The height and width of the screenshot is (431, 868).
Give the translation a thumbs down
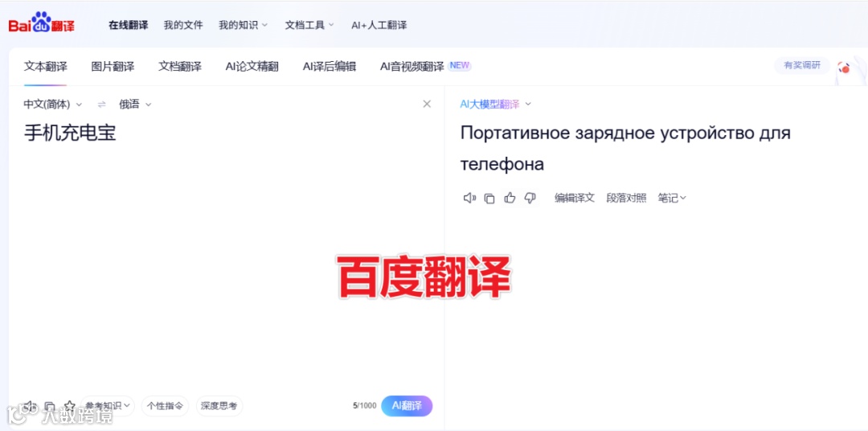point(530,198)
